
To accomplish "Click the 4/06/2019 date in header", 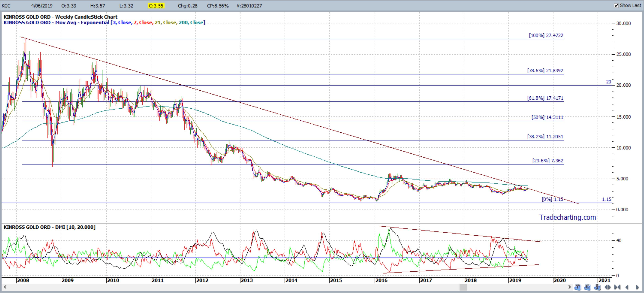I will point(42,6).
